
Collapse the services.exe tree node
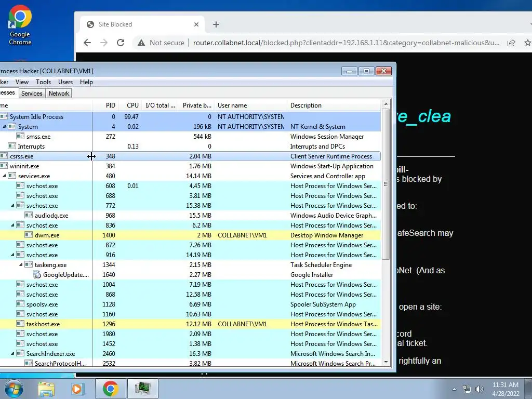tap(4, 176)
